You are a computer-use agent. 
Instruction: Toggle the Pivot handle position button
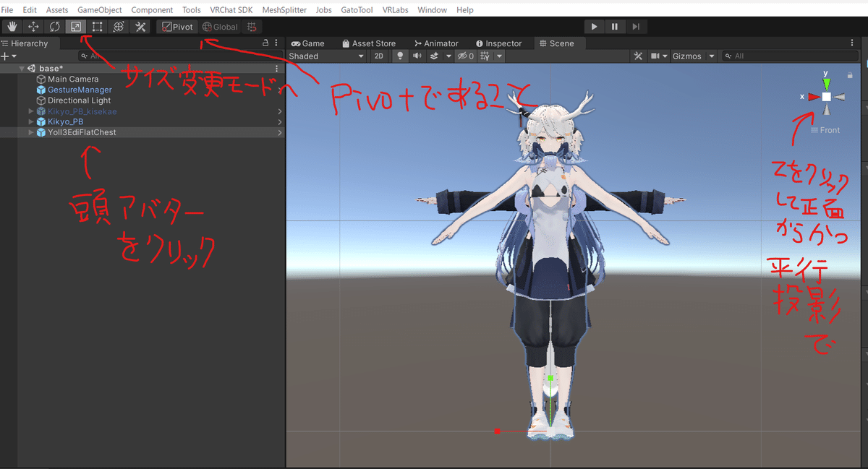177,27
